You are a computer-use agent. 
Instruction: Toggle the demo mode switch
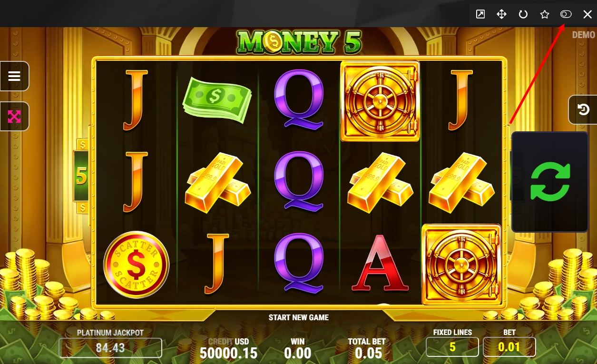coord(566,14)
